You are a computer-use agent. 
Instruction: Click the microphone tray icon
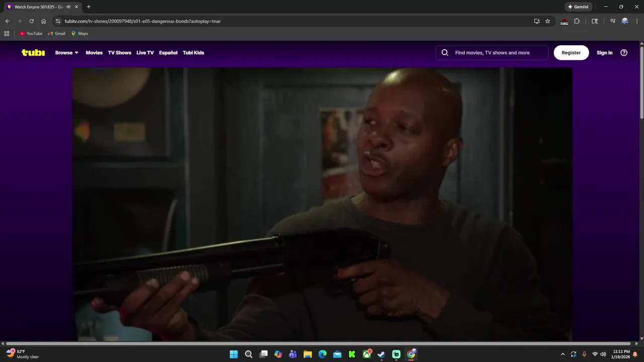(x=584, y=354)
